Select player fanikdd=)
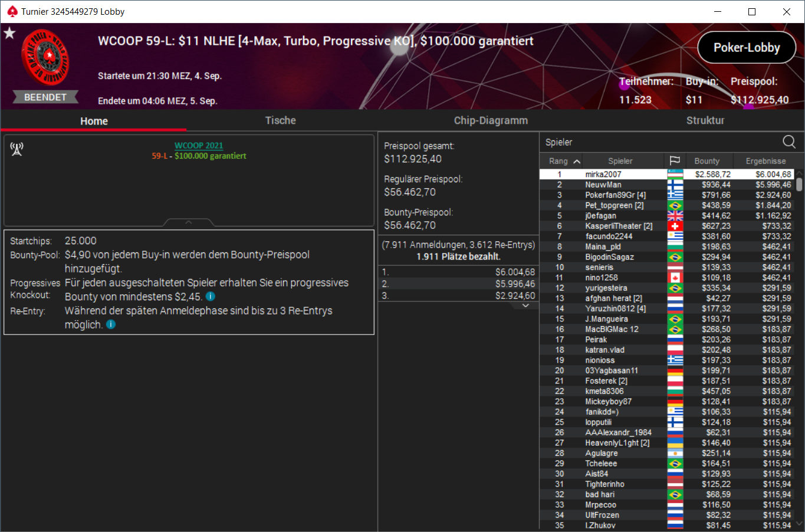805x532 pixels. point(667,412)
